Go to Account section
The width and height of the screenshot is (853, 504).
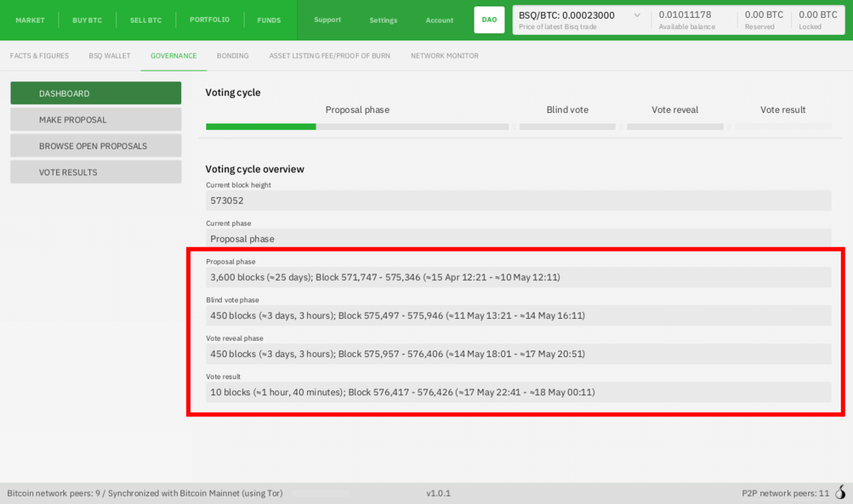coord(439,20)
